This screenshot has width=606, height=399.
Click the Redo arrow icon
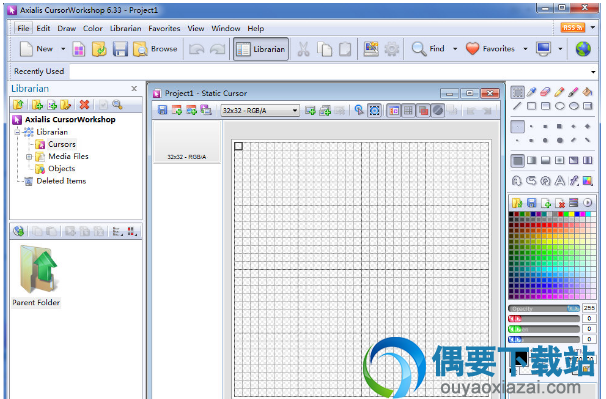coord(218,49)
